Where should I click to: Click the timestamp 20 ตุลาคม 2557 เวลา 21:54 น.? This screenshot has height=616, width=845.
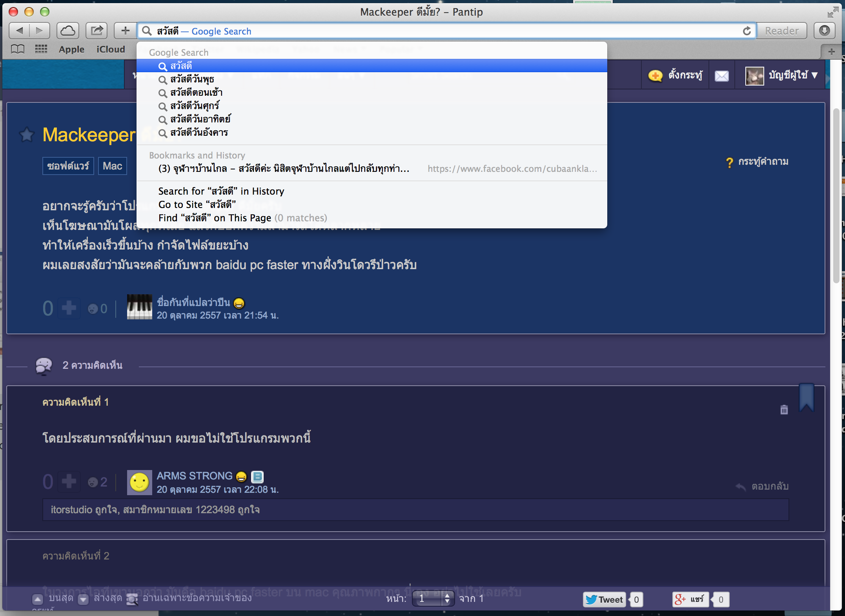(x=218, y=315)
